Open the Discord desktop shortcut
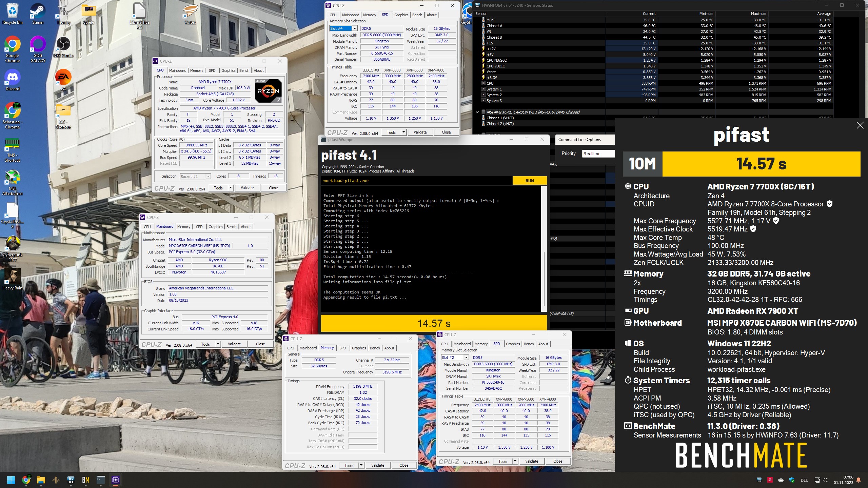868x488 pixels. pos(12,81)
